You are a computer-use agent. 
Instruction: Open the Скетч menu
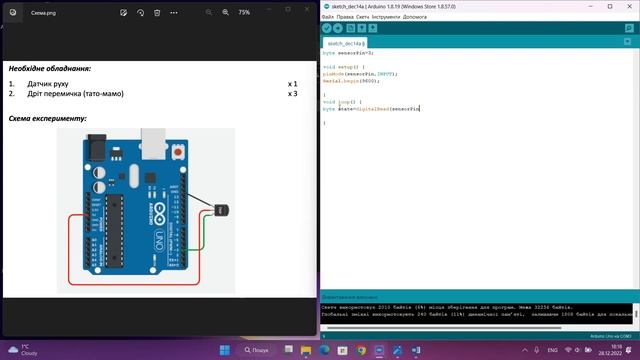pos(362,17)
